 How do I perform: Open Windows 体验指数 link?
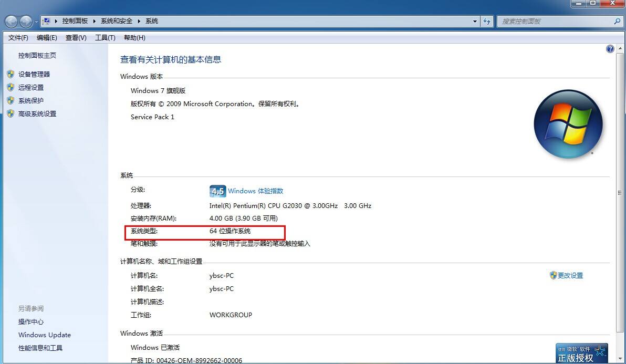[256, 191]
